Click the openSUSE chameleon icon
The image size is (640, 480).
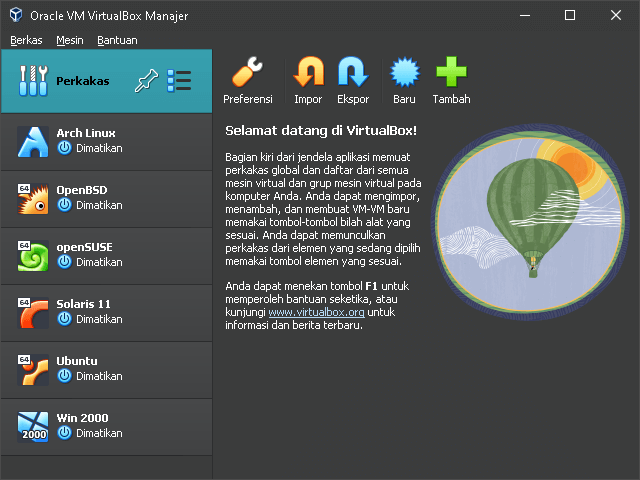[33, 255]
